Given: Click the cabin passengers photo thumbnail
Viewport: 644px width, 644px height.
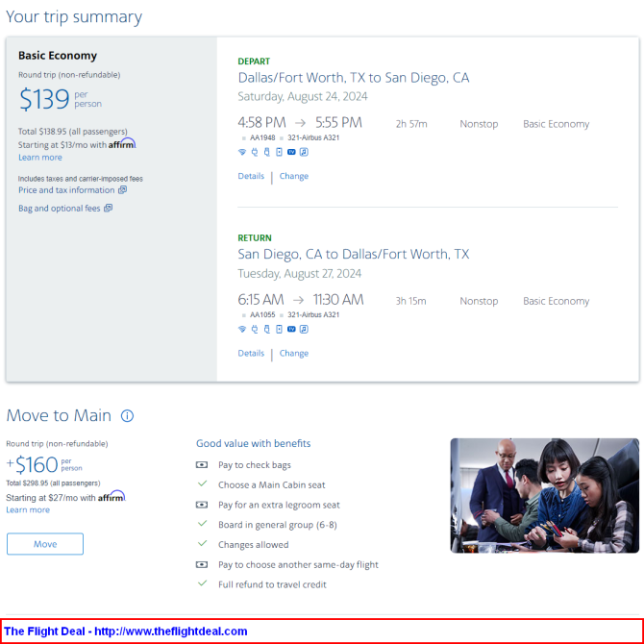Looking at the screenshot, I should 545,495.
